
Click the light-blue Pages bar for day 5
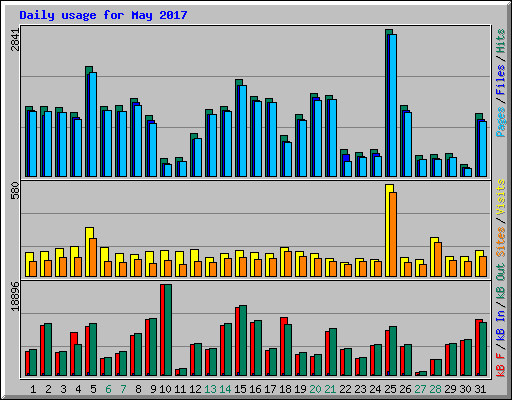click(92, 124)
